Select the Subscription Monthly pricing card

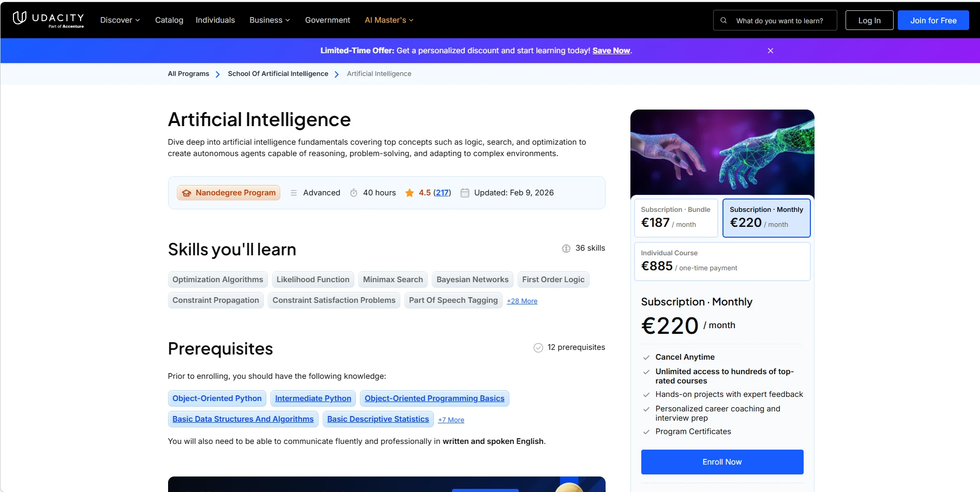[x=766, y=218]
